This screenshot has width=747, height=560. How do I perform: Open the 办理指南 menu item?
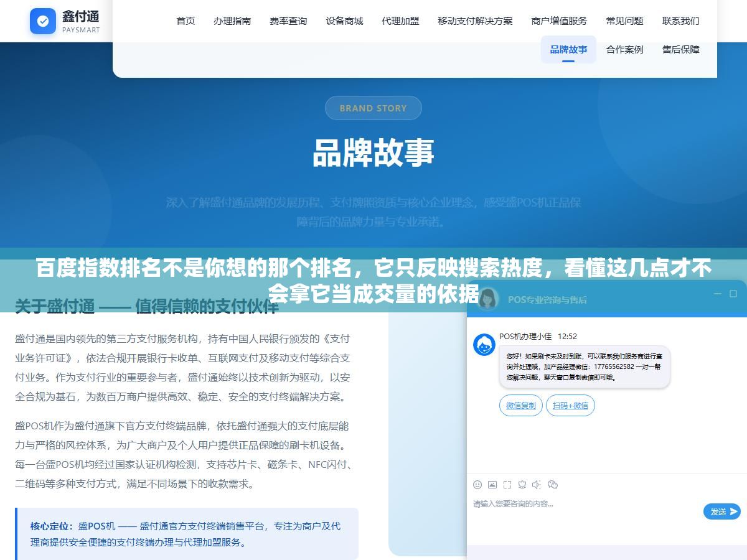click(232, 21)
